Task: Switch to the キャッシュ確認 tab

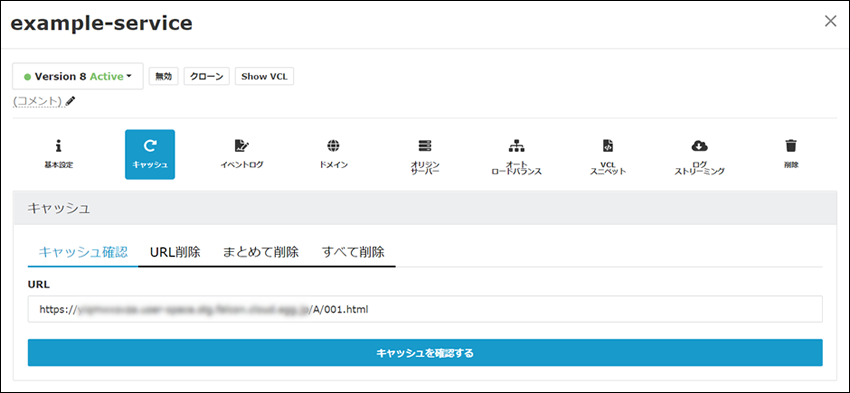Action: (x=83, y=252)
